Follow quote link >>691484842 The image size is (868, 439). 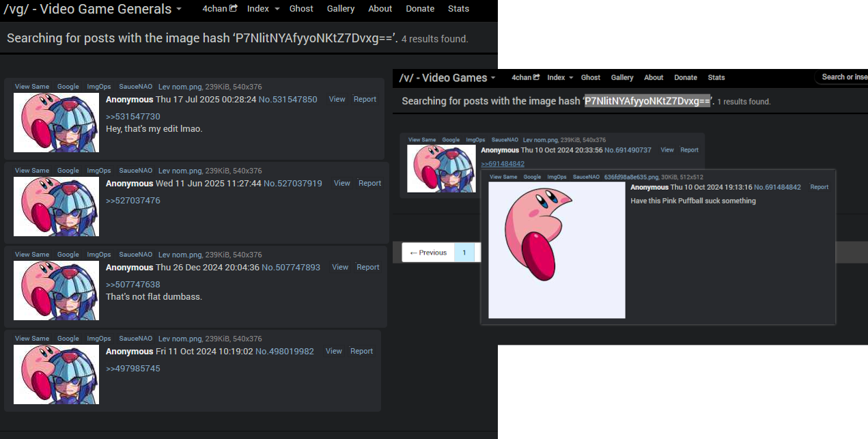coord(503,164)
